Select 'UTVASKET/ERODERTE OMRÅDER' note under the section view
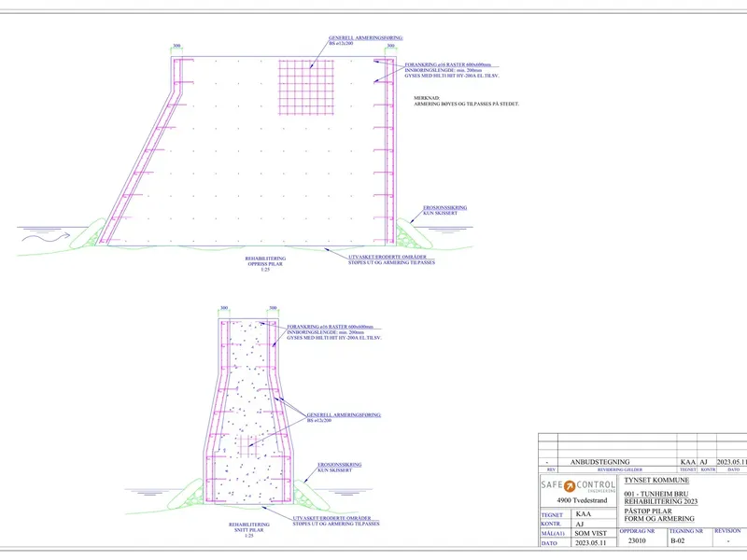 pos(331,518)
